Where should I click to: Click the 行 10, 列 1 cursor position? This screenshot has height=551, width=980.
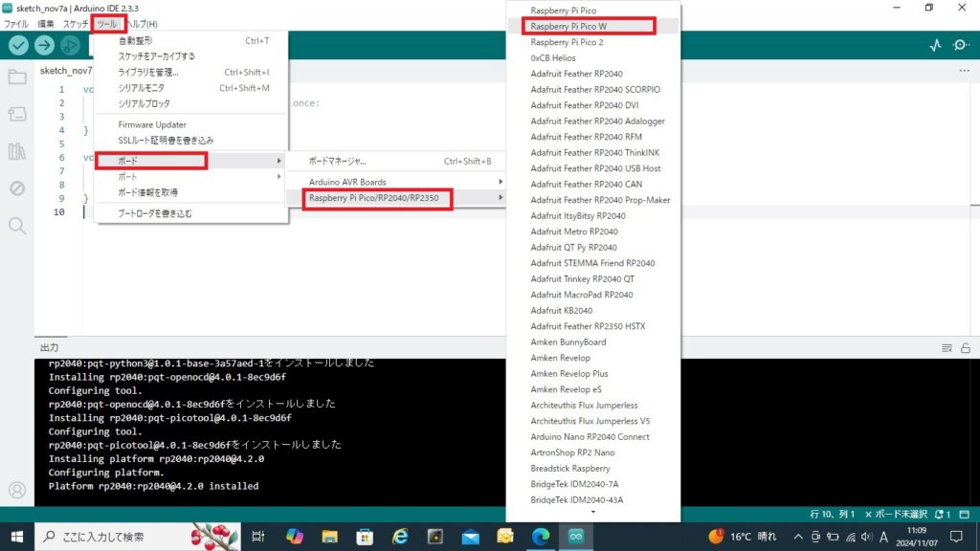pos(832,514)
